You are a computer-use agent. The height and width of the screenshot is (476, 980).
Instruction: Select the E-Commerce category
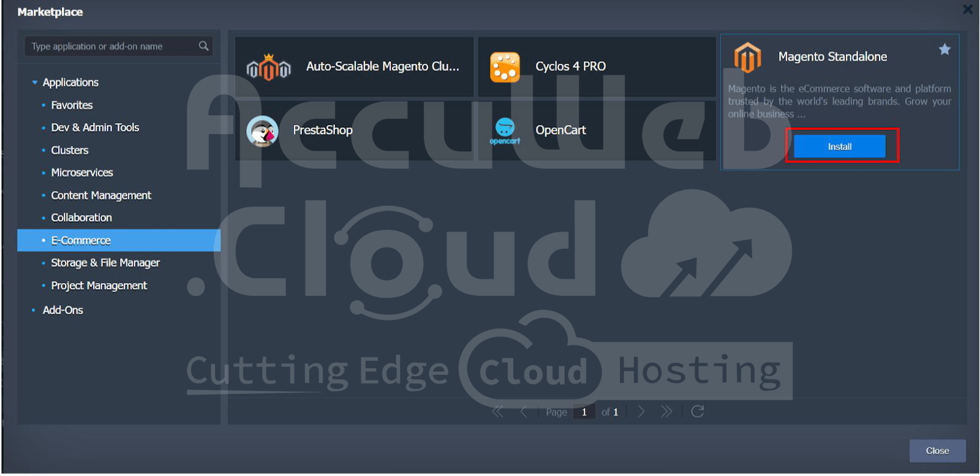(x=81, y=241)
